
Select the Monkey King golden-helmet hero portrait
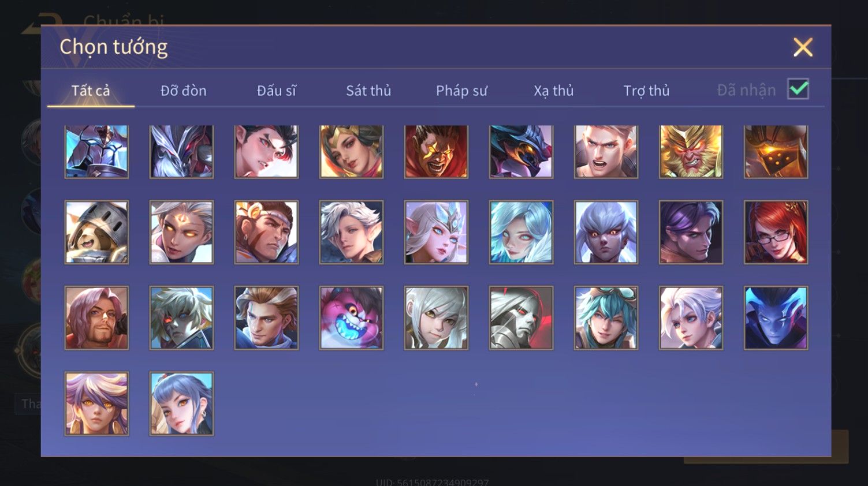point(691,151)
